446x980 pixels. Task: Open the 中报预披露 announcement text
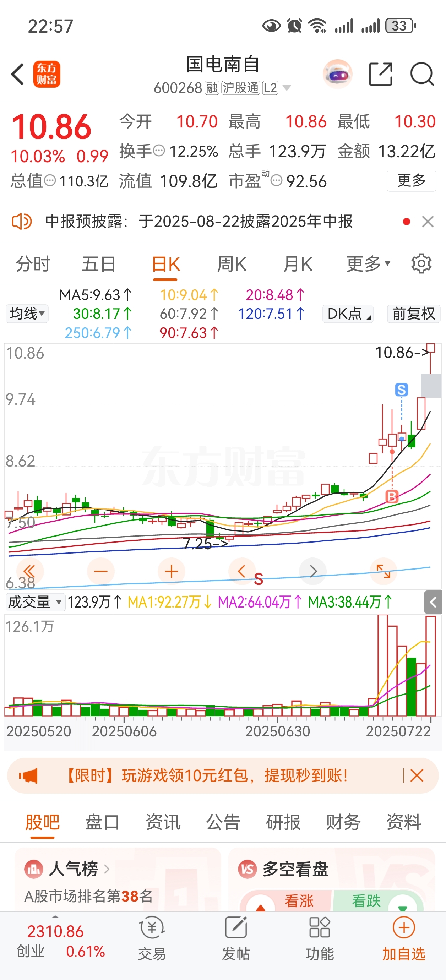[198, 222]
